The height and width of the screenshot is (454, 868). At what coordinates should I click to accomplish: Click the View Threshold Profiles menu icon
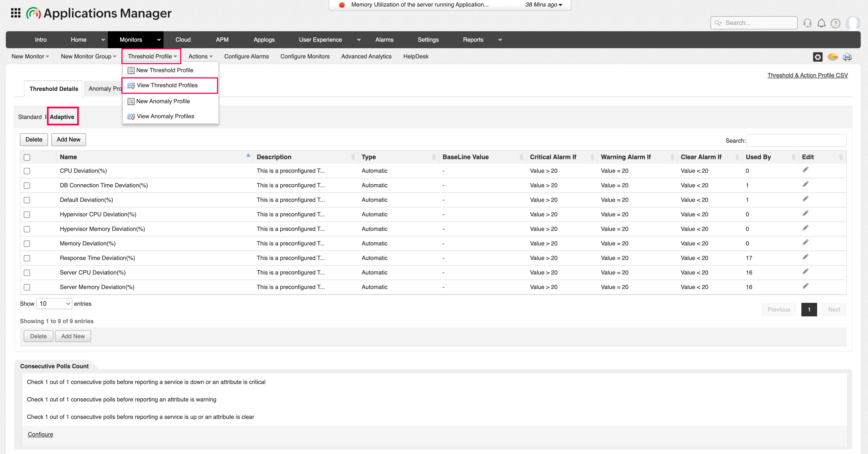131,86
